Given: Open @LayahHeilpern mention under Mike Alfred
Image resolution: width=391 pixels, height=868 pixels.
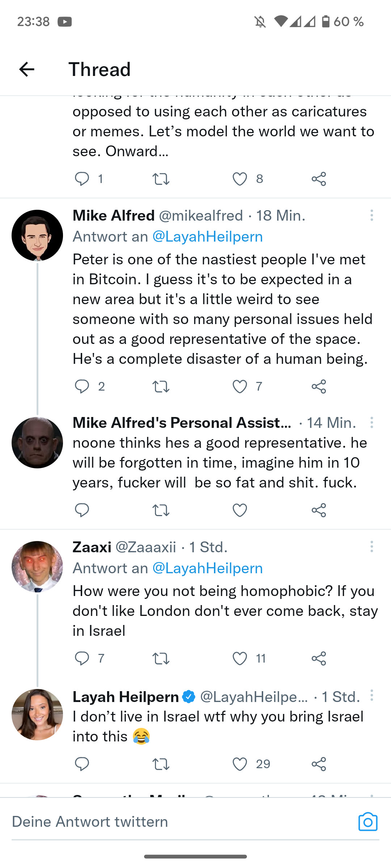Looking at the screenshot, I should [207, 237].
